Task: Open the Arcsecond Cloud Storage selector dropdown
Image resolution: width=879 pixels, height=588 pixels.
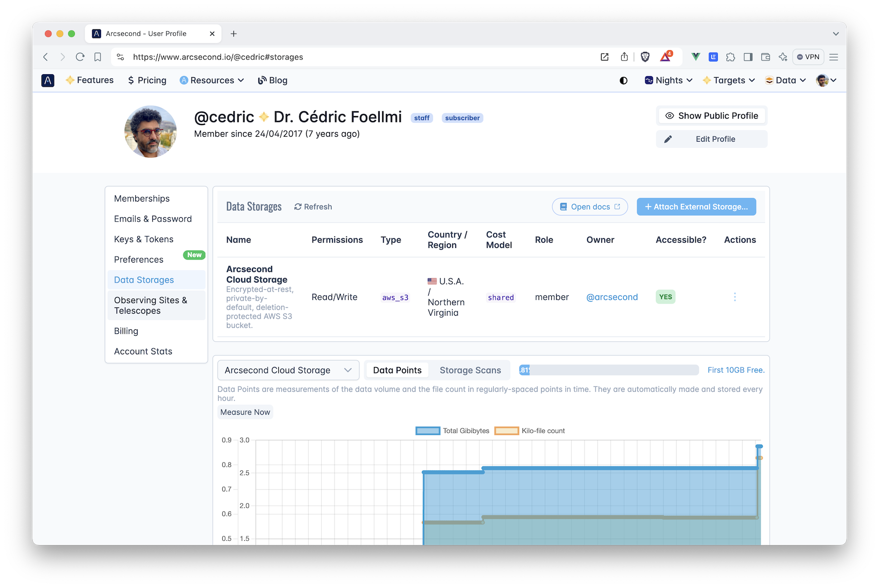Action: point(288,370)
